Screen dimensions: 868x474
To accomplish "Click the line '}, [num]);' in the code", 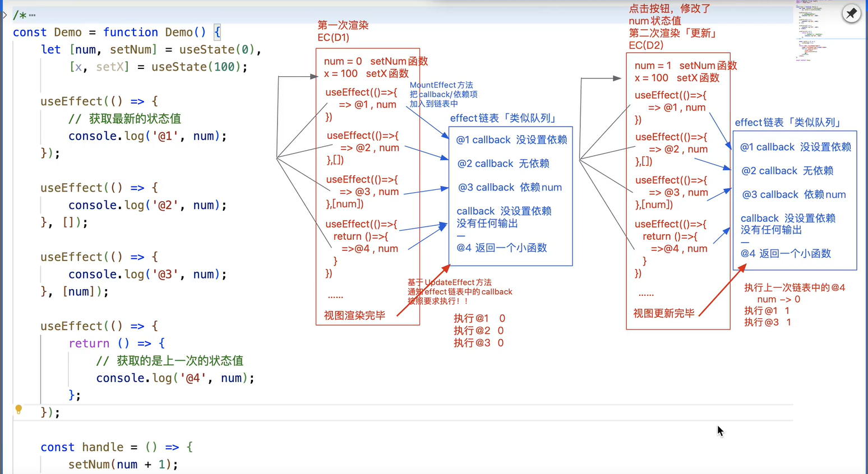I will click(x=75, y=292).
